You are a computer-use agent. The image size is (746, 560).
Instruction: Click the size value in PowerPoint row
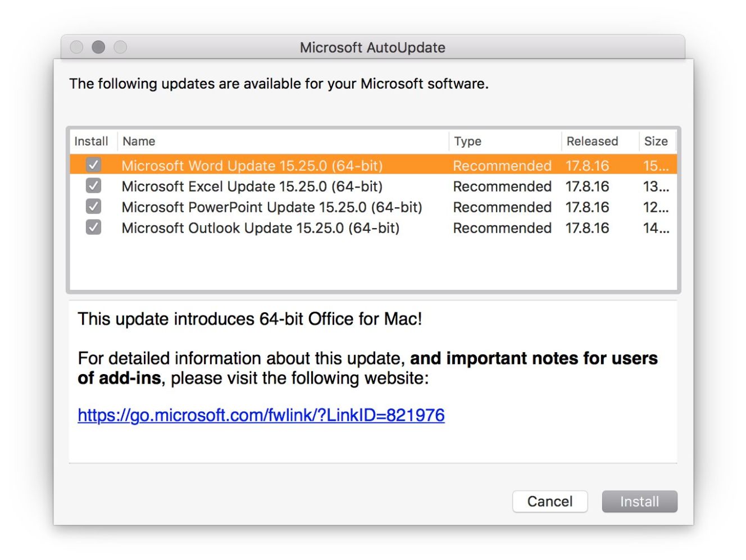pyautogui.click(x=656, y=207)
